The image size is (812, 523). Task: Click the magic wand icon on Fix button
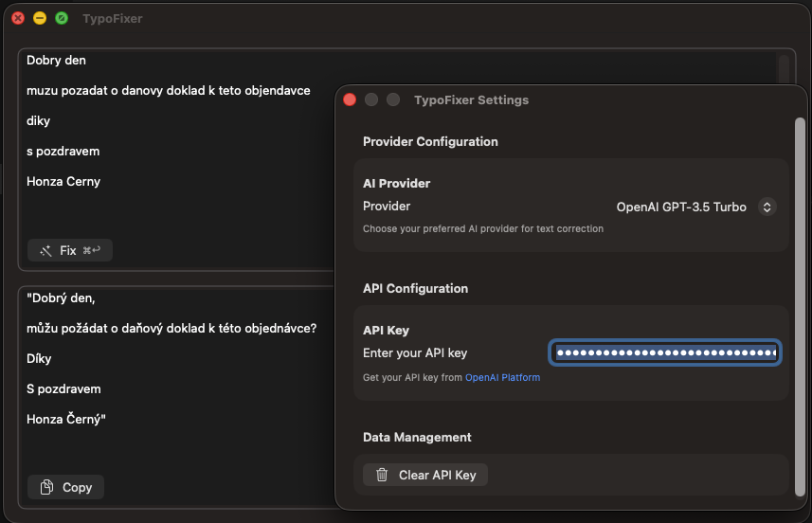coord(45,251)
